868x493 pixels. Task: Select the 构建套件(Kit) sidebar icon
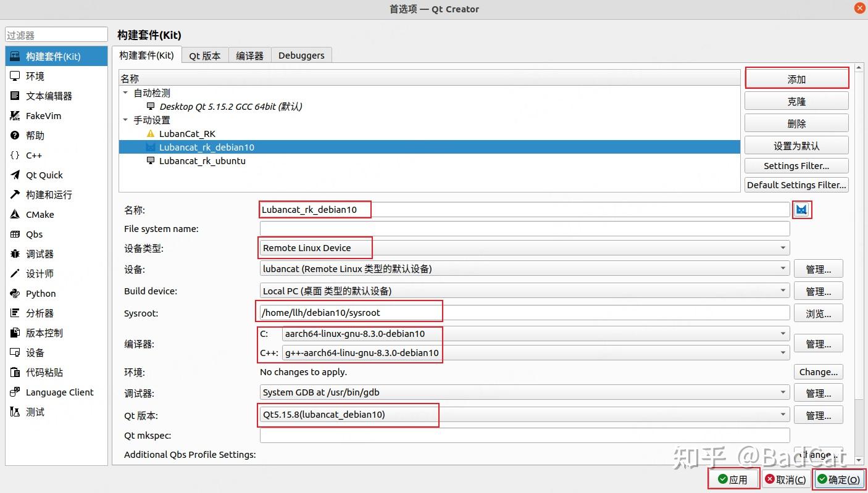15,56
